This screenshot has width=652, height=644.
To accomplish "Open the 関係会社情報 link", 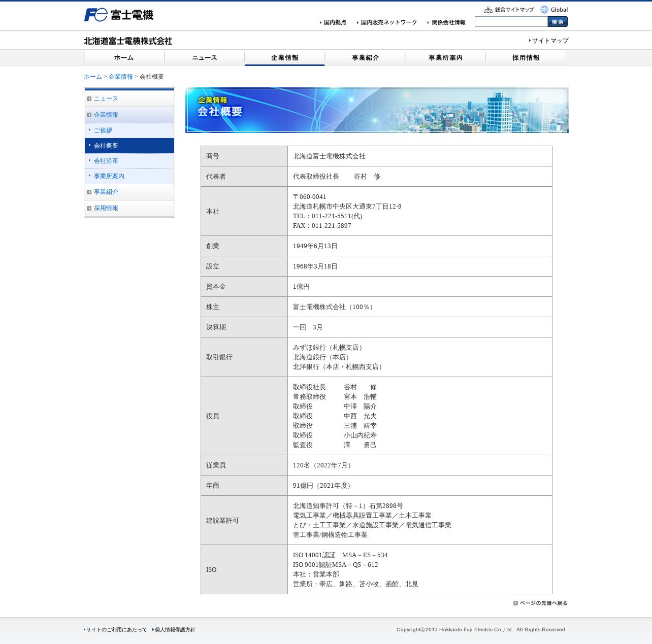I will pos(446,22).
